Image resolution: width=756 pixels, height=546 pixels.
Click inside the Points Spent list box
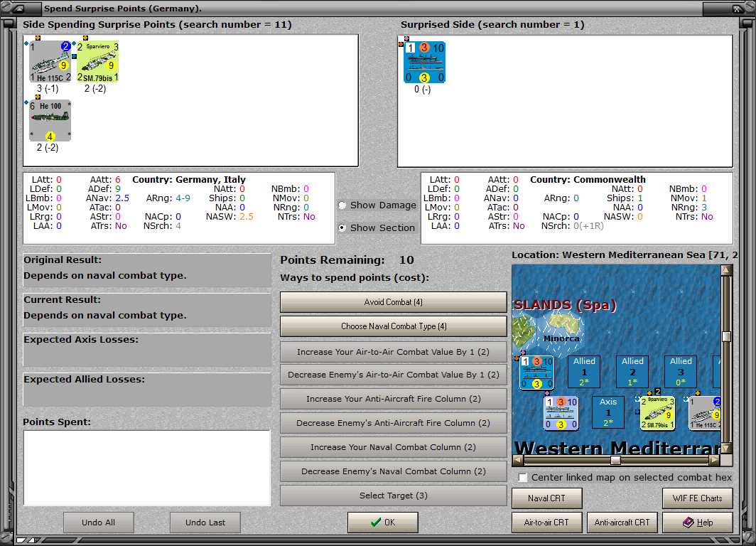click(147, 468)
